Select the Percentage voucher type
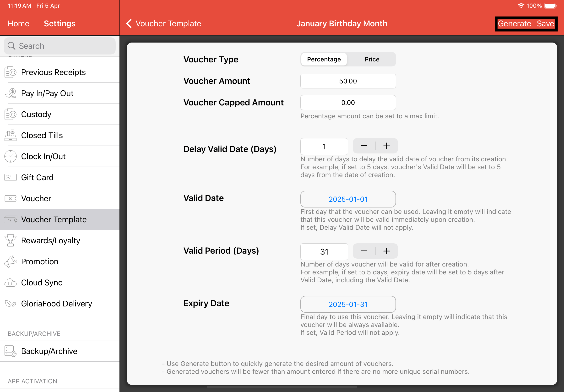 324,59
